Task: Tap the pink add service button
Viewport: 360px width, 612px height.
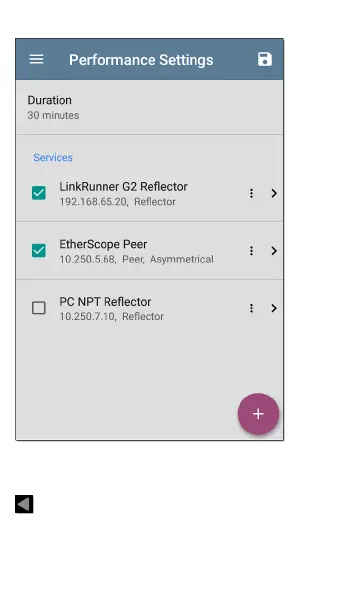Action: pyautogui.click(x=258, y=414)
